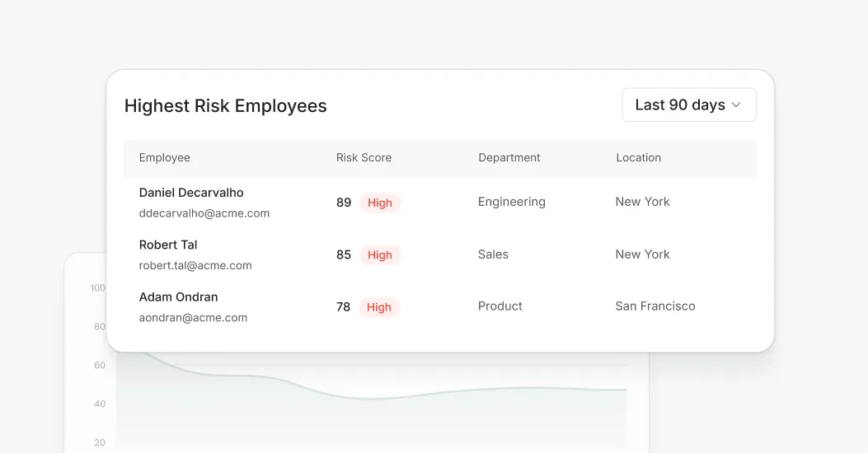Screen dimensions: 868x453
Task: Click the Location column header
Action: point(638,157)
